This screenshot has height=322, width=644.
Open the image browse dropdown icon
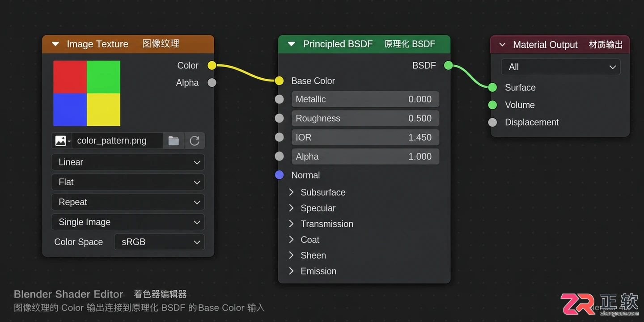point(62,141)
